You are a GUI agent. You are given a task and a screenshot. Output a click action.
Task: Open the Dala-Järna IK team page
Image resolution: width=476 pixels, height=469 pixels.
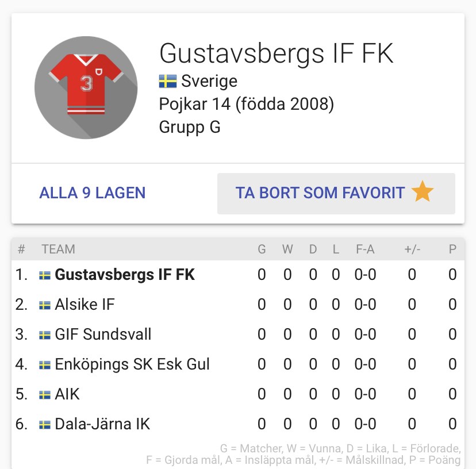[x=102, y=424]
